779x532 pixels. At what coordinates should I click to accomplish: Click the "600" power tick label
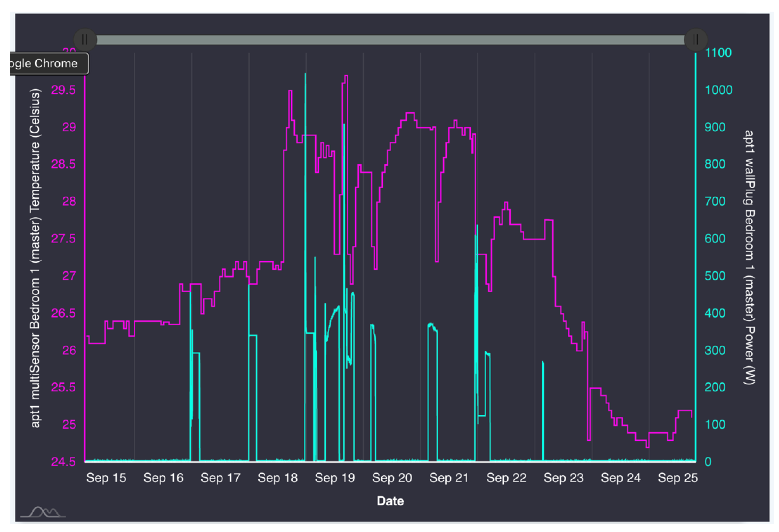pos(715,239)
